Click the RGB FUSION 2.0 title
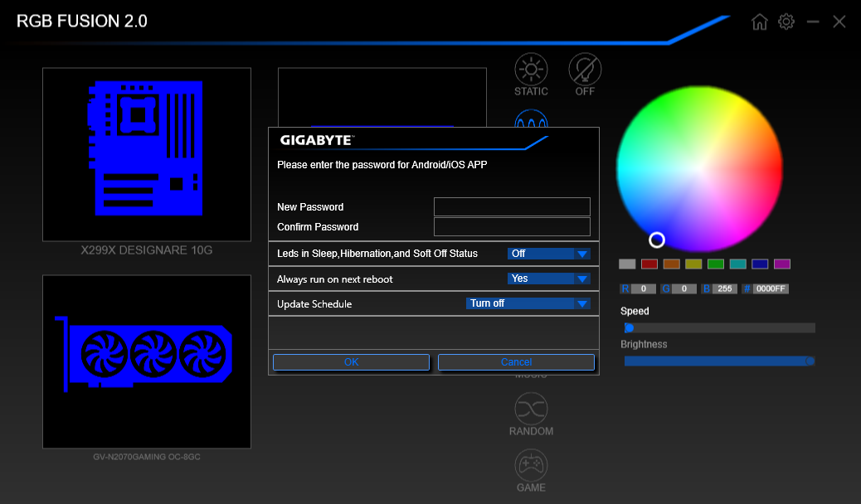This screenshot has width=861, height=504. pos(82,21)
